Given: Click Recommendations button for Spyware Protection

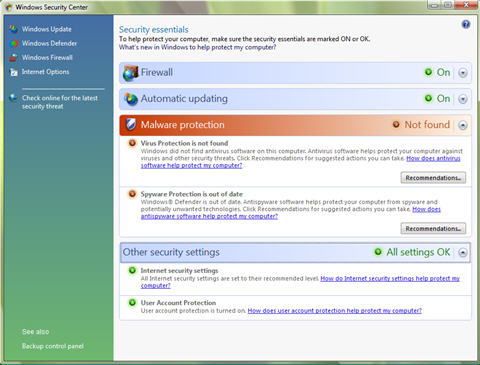Looking at the screenshot, I should (433, 228).
